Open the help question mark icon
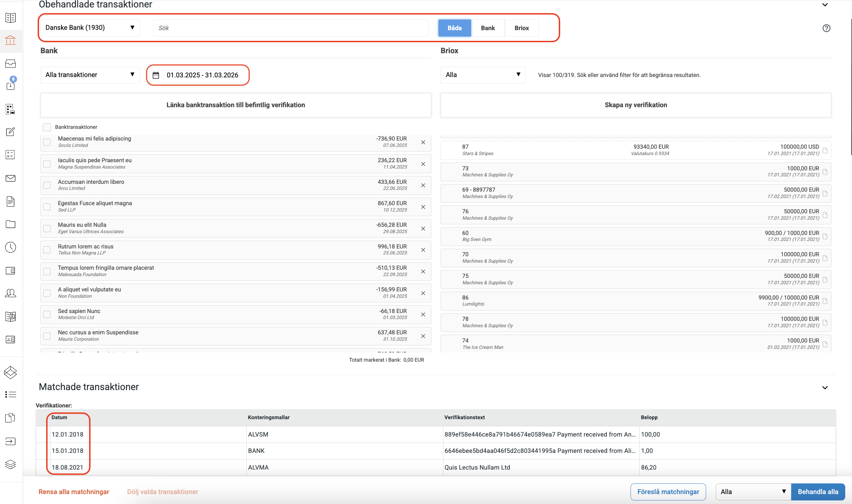The image size is (852, 504). (x=826, y=28)
